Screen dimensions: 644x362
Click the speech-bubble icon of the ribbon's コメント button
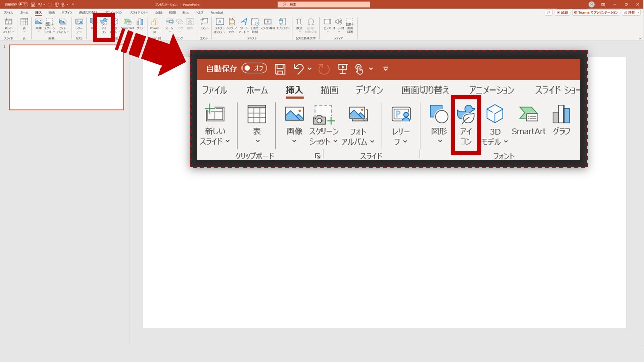pyautogui.click(x=204, y=22)
